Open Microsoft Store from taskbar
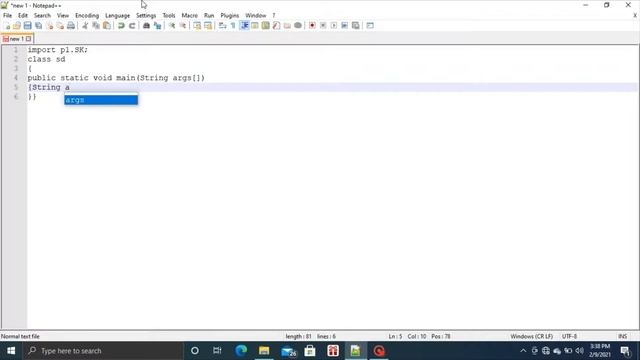 click(x=310, y=351)
